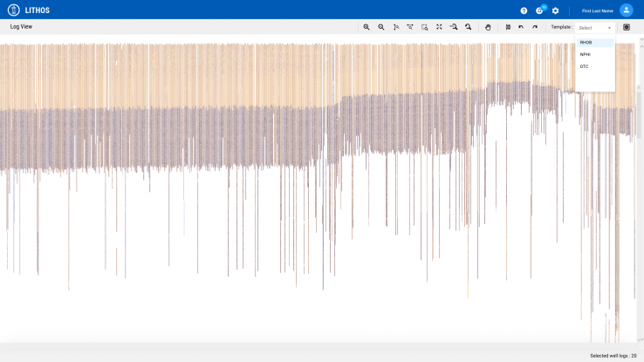Image resolution: width=644 pixels, height=362 pixels.
Task: Activate the zoom to selection rectangle tool
Action: tap(425, 27)
